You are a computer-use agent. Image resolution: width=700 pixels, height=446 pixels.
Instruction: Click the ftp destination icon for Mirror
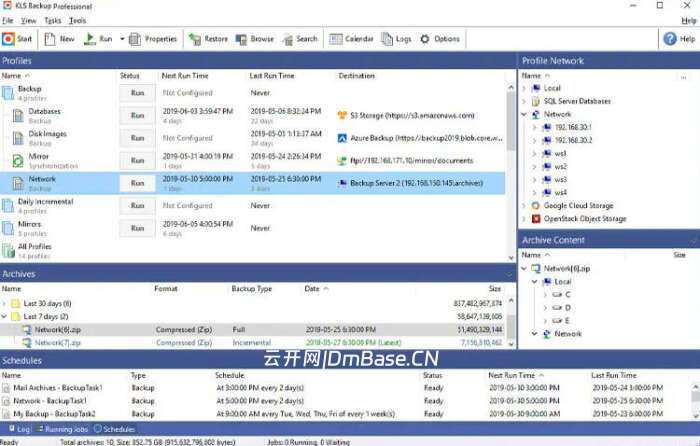click(x=342, y=161)
